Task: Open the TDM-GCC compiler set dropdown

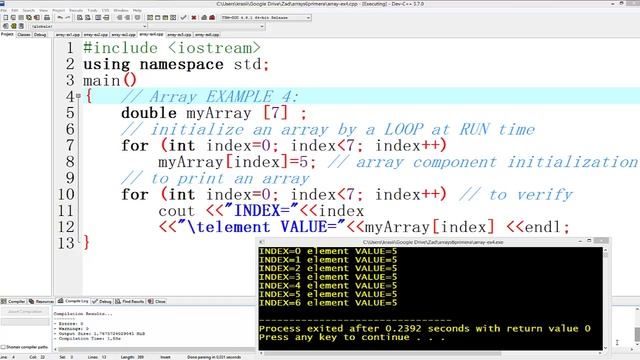Action: click(x=266, y=18)
